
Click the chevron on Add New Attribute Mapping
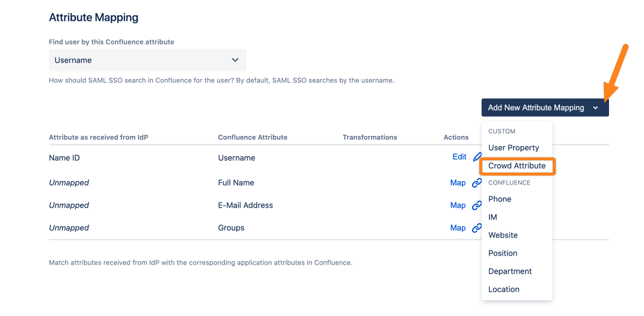click(596, 108)
